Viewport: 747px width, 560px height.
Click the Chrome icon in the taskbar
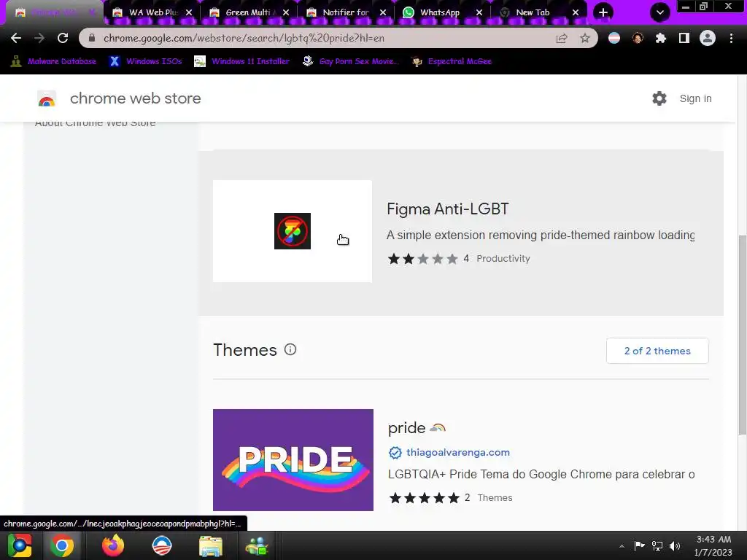[x=62, y=545]
